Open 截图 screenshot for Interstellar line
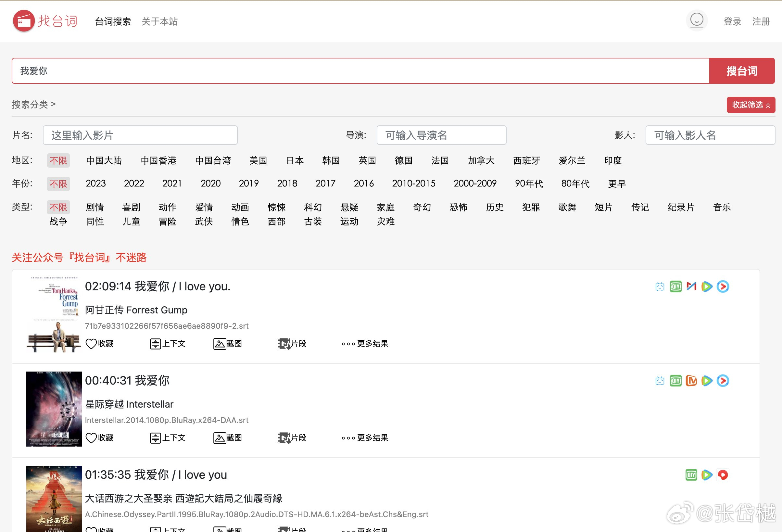The image size is (782, 532). [228, 438]
